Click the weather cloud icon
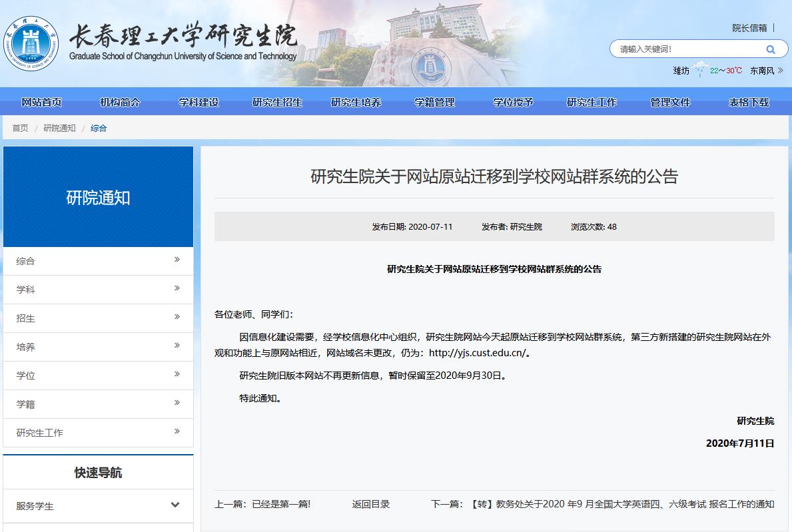The image size is (792, 532). 699,70
